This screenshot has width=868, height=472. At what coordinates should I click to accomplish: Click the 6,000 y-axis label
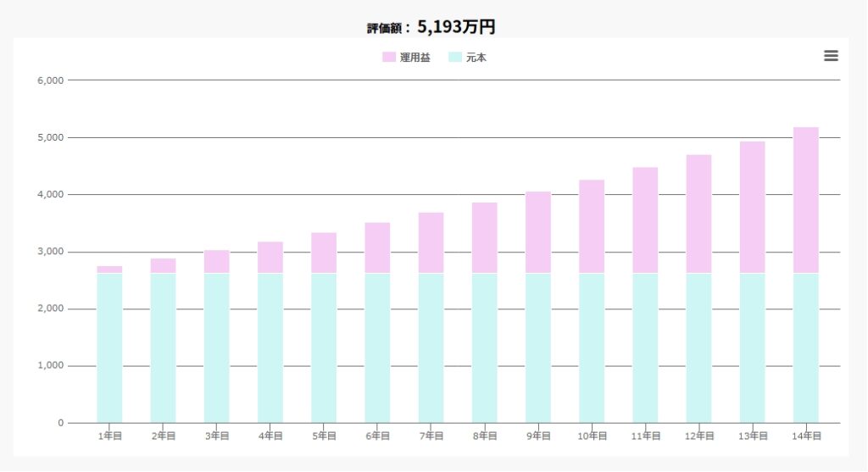51,81
